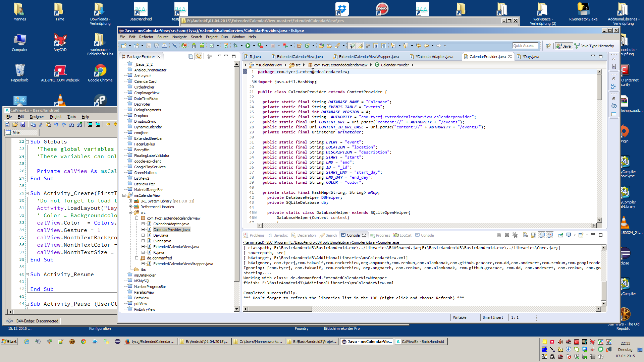644x362 pixels.
Task: Open Day.java in Package Explorer
Action: [x=160, y=235]
